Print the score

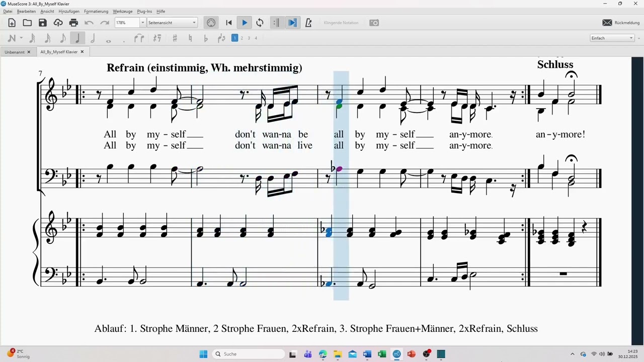(74, 23)
